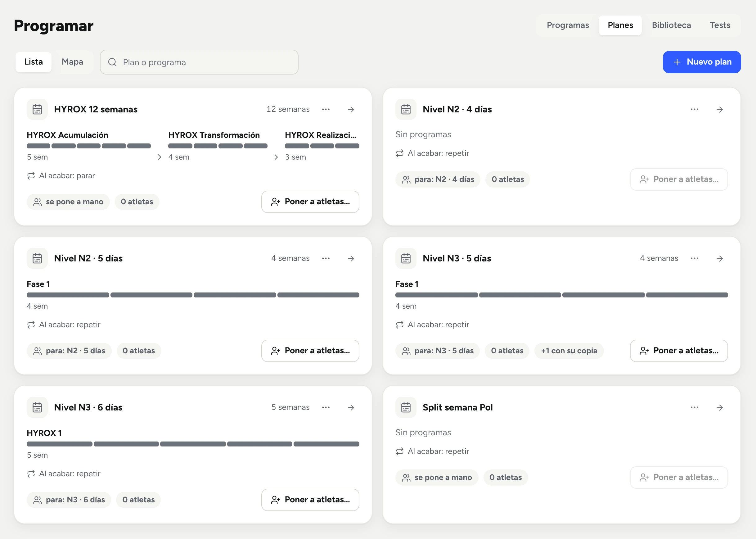
Task: Go to the Biblioteca tab
Action: (x=671, y=25)
